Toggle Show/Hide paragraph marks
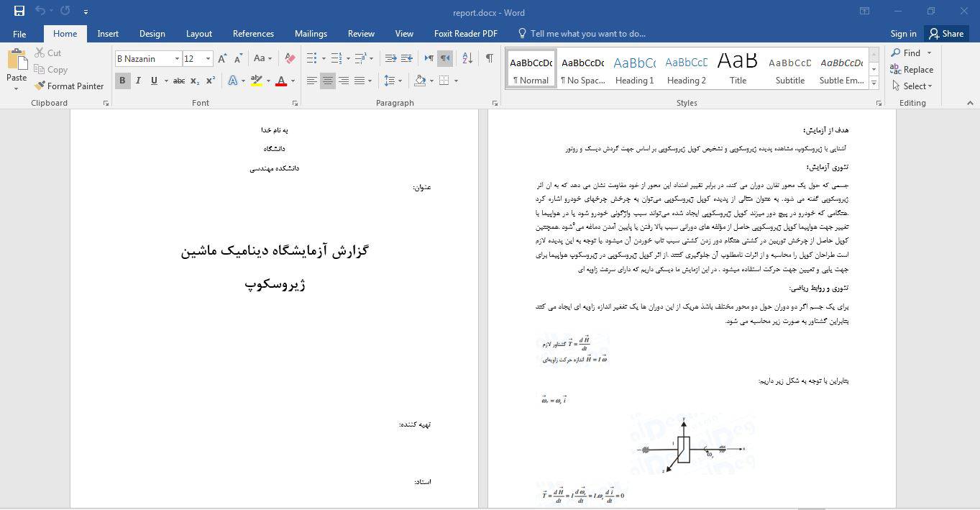The height and width of the screenshot is (510, 980). point(489,58)
